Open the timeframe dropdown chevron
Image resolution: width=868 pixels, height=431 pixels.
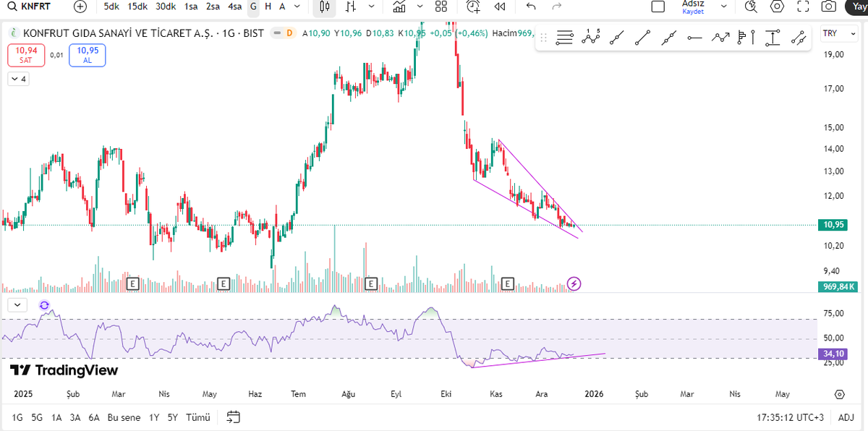pyautogui.click(x=298, y=7)
